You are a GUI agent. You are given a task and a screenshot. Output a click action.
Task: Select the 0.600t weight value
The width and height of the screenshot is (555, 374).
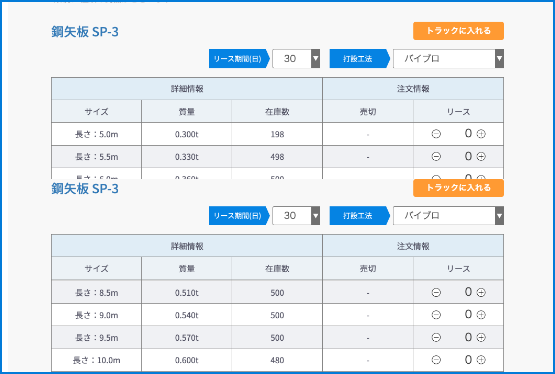(x=187, y=360)
